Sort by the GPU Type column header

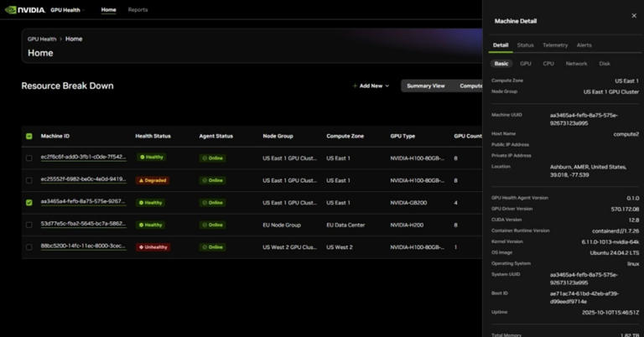tap(402, 137)
